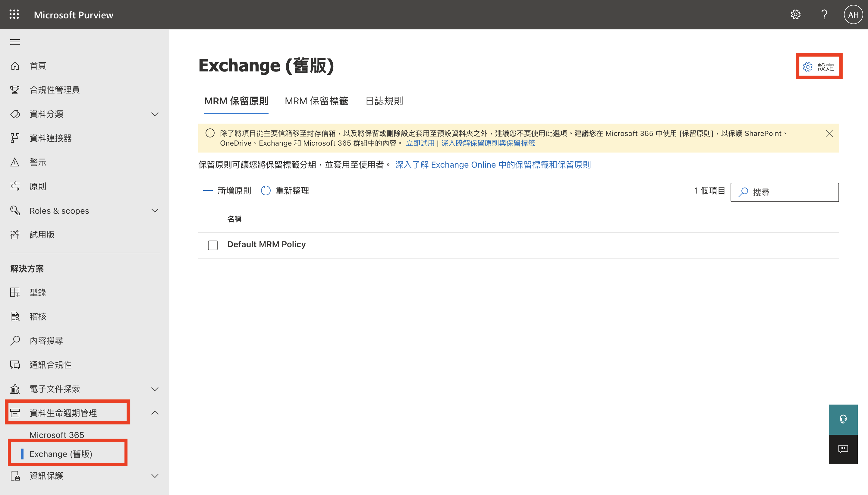This screenshot has width=868, height=495.
Task: Select Exchange (舊版) submenu item
Action: click(61, 454)
